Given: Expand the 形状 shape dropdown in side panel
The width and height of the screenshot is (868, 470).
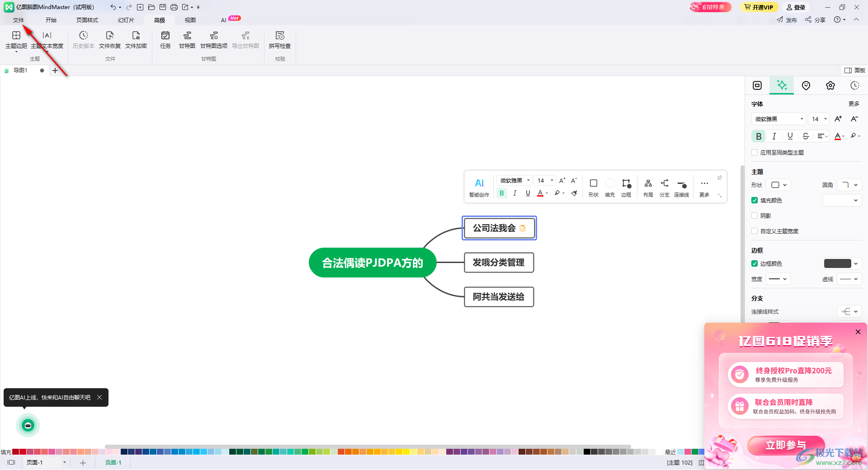Looking at the screenshot, I should pyautogui.click(x=779, y=185).
